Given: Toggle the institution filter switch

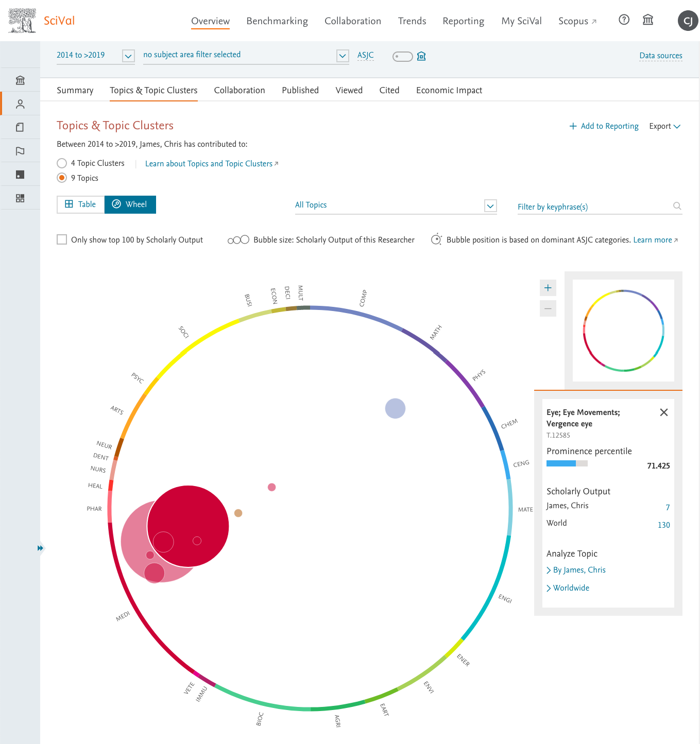Looking at the screenshot, I should pyautogui.click(x=402, y=56).
